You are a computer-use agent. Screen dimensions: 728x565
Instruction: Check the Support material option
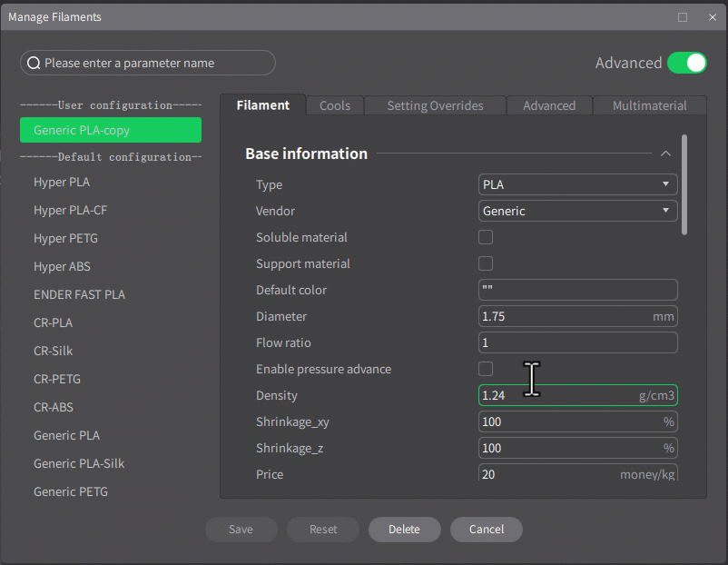click(486, 263)
